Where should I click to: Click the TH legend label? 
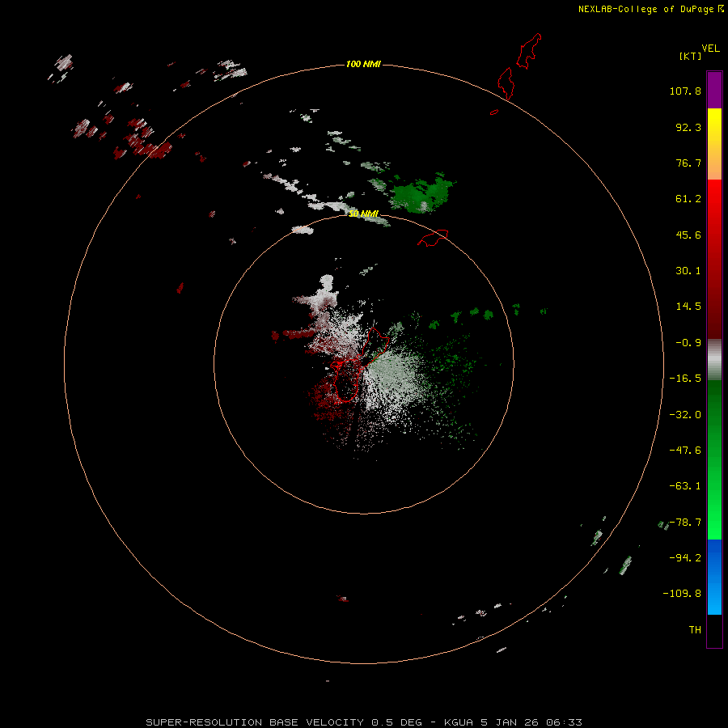pyautogui.click(x=695, y=629)
